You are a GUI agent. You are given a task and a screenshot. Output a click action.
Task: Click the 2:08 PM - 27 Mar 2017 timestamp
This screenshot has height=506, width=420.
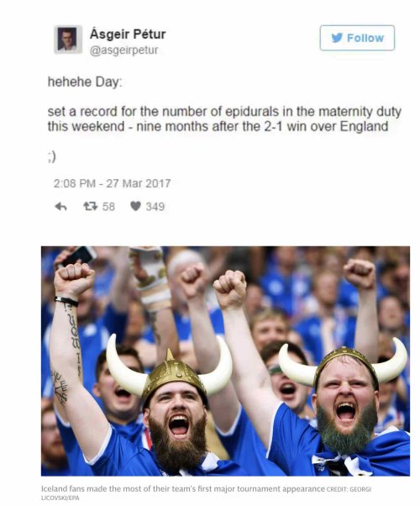[x=112, y=183]
